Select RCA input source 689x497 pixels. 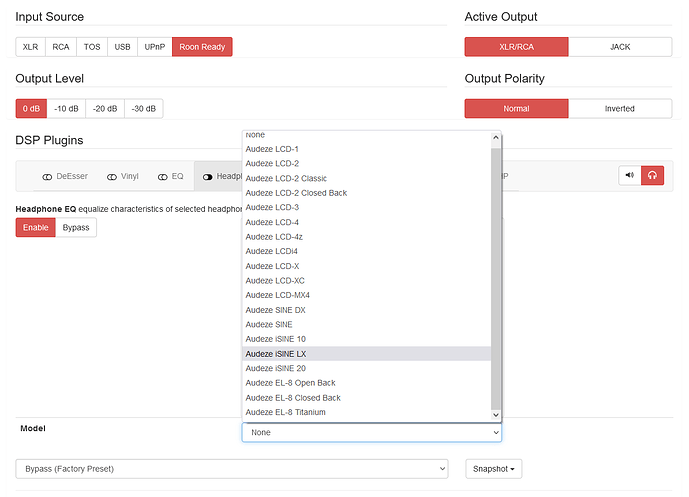pos(61,47)
